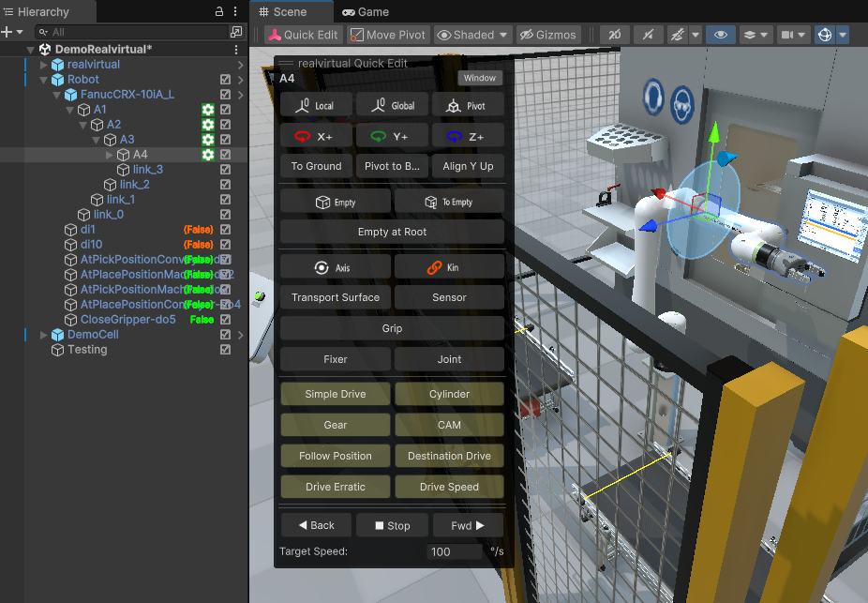Open the Gizmos dropdown menu
The width and height of the screenshot is (868, 603).
[x=548, y=34]
